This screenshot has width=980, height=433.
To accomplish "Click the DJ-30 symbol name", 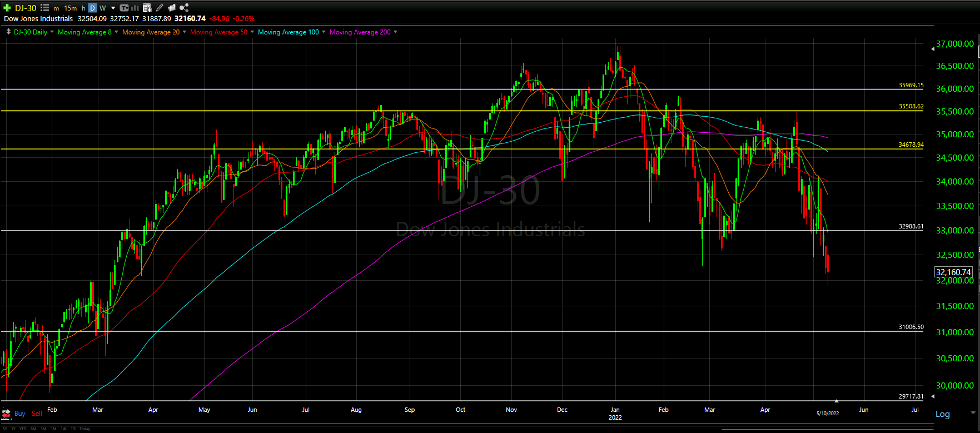I will 26,8.
